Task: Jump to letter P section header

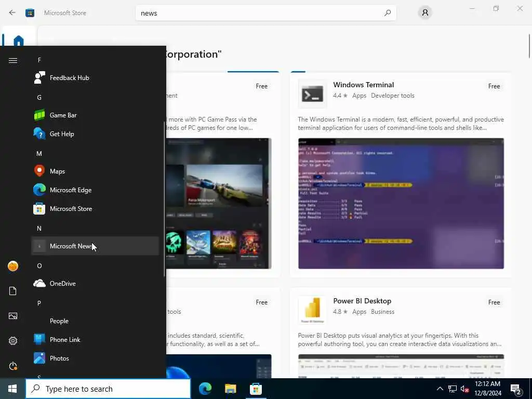Action: [39, 303]
